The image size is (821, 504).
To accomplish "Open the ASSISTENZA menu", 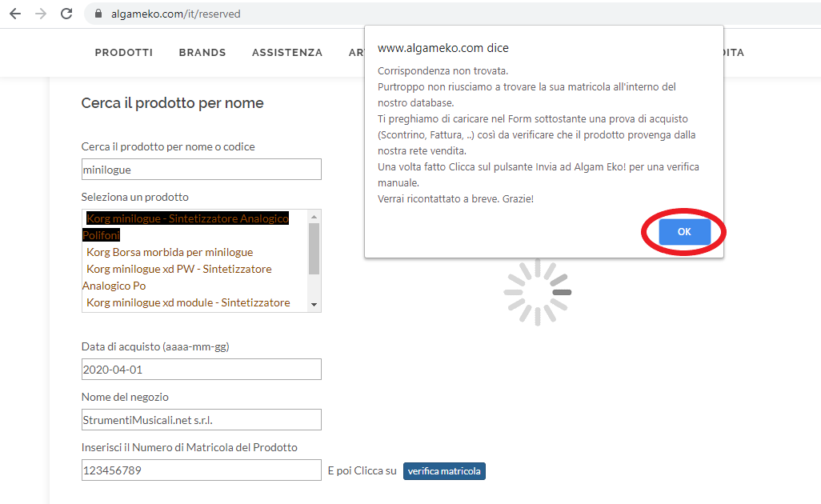I will pyautogui.click(x=287, y=52).
